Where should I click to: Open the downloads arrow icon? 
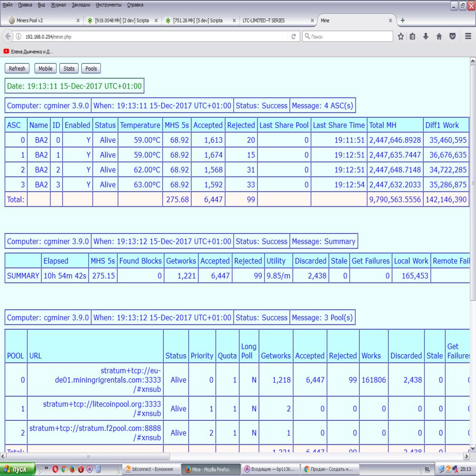(x=426, y=36)
